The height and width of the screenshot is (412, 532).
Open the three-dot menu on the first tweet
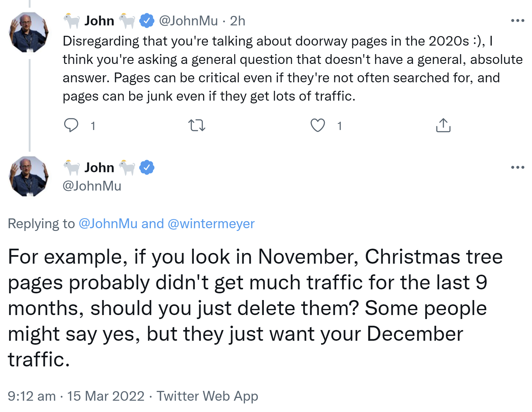pos(518,21)
